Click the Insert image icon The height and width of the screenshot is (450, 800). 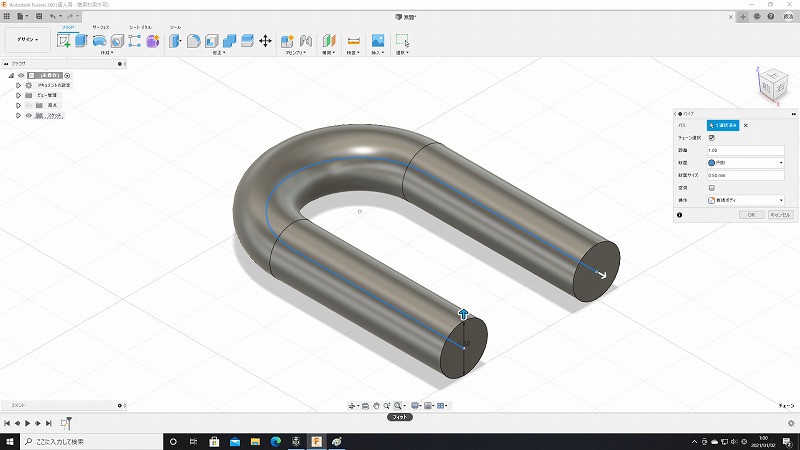click(378, 41)
